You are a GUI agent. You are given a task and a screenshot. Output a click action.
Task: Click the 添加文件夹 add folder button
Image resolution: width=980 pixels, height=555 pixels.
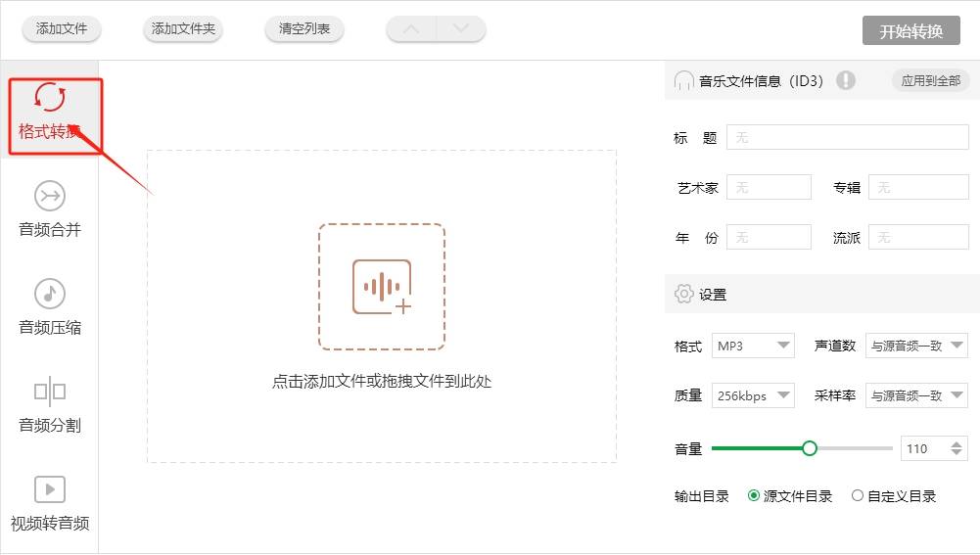point(183,29)
